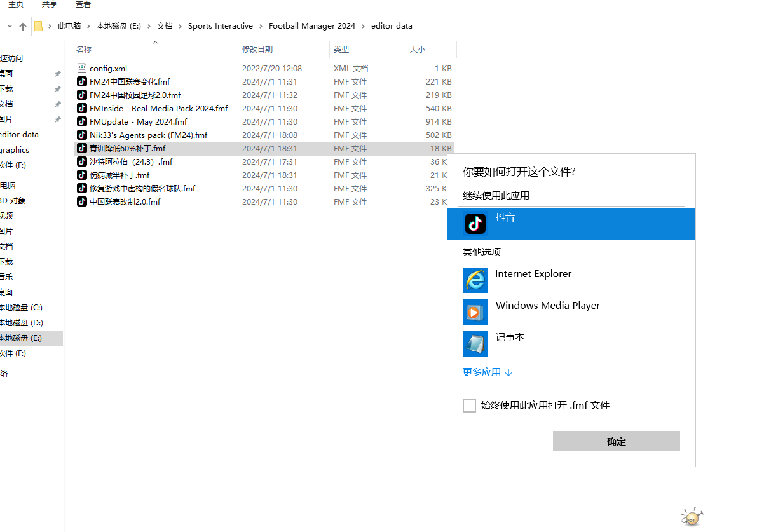The width and height of the screenshot is (764, 532).
Task: Expand chevron after 文档 in breadcrumb
Action: pos(180,26)
